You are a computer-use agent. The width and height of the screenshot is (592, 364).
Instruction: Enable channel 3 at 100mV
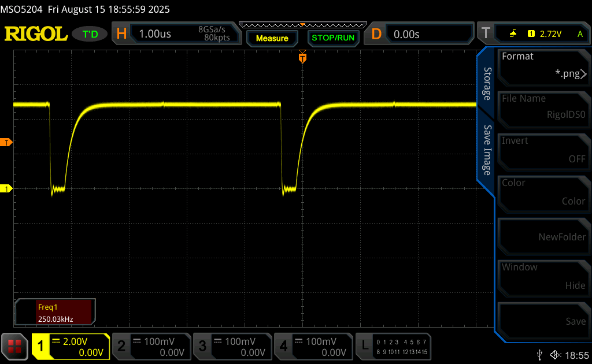point(232,346)
